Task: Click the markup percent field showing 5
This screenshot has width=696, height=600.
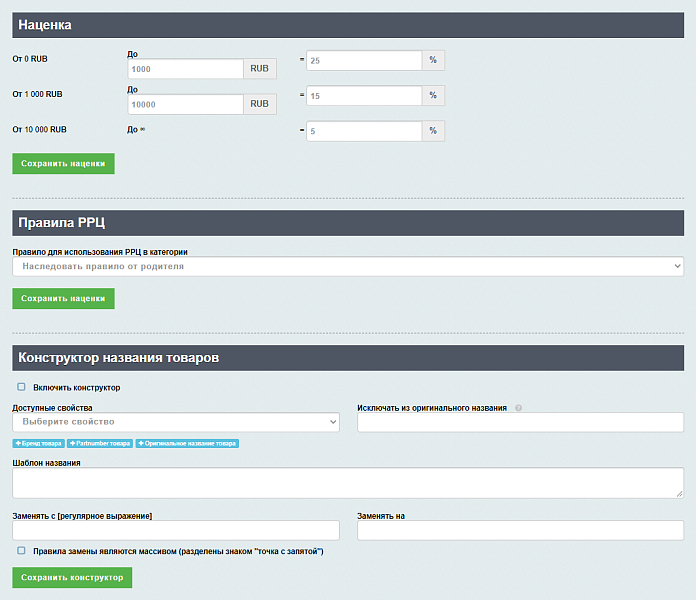Action: click(x=364, y=131)
